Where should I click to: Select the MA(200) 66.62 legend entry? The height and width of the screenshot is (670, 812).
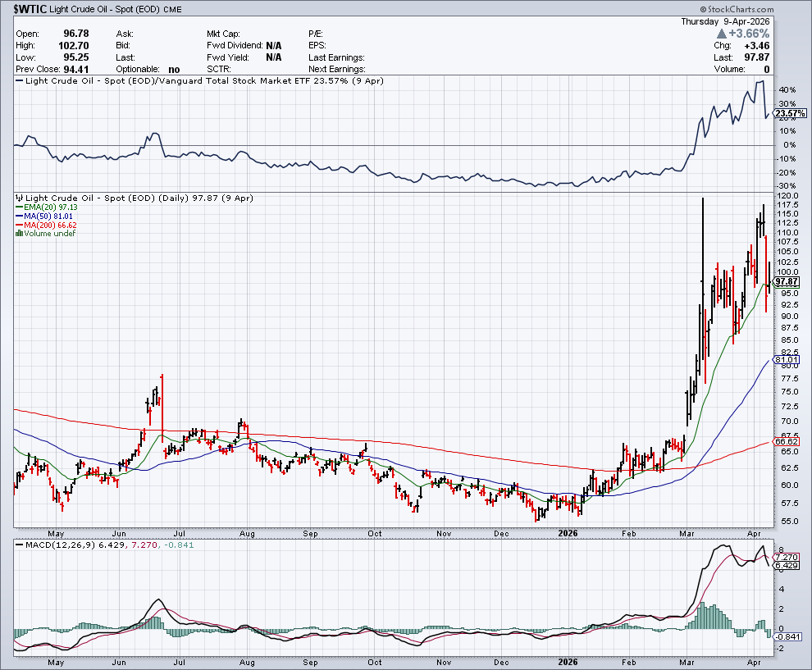(47, 225)
